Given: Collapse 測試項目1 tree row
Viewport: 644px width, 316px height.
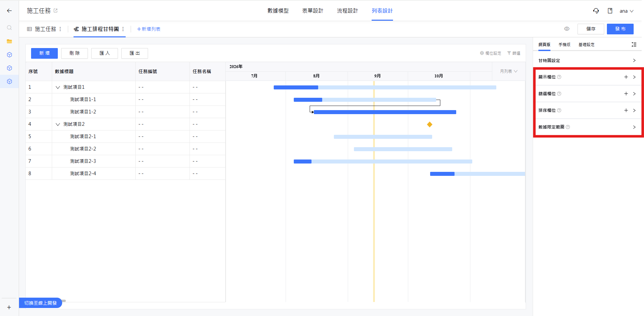Looking at the screenshot, I should point(58,87).
